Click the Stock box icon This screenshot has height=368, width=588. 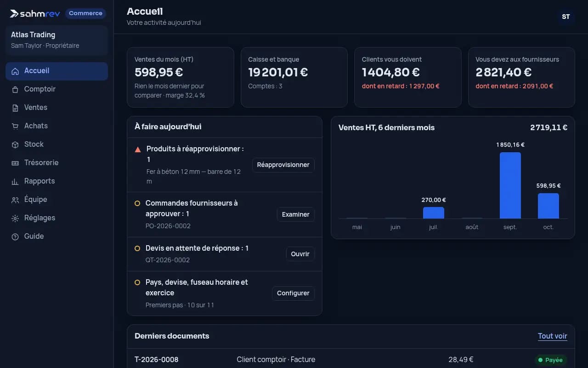tap(15, 145)
